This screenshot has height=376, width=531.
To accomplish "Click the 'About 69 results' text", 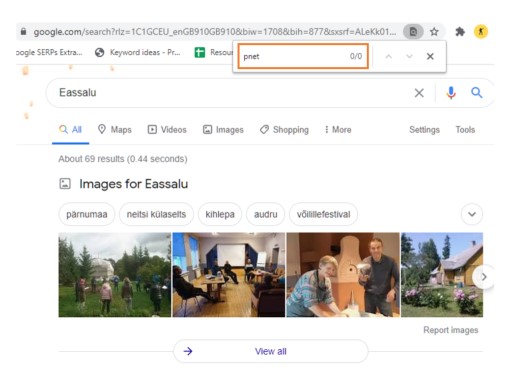I will click(x=123, y=159).
